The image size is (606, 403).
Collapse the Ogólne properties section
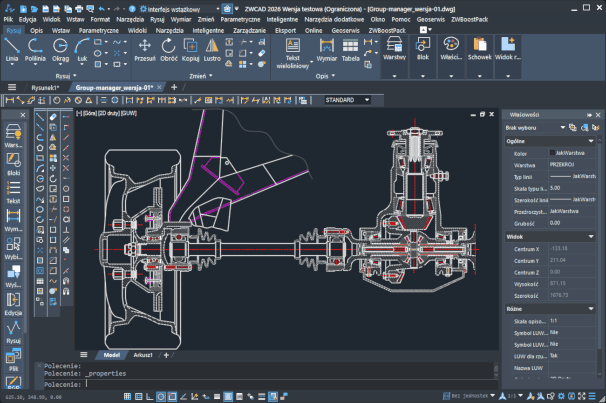point(591,141)
